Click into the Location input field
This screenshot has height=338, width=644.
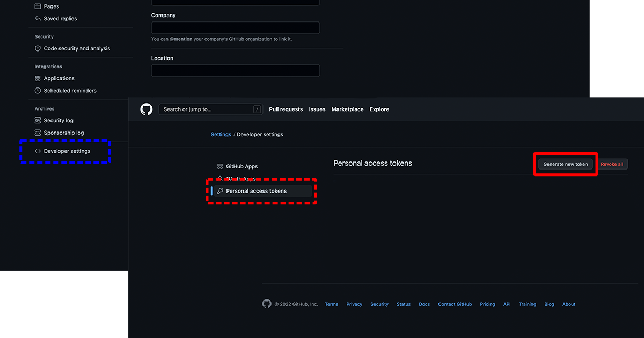coord(236,70)
